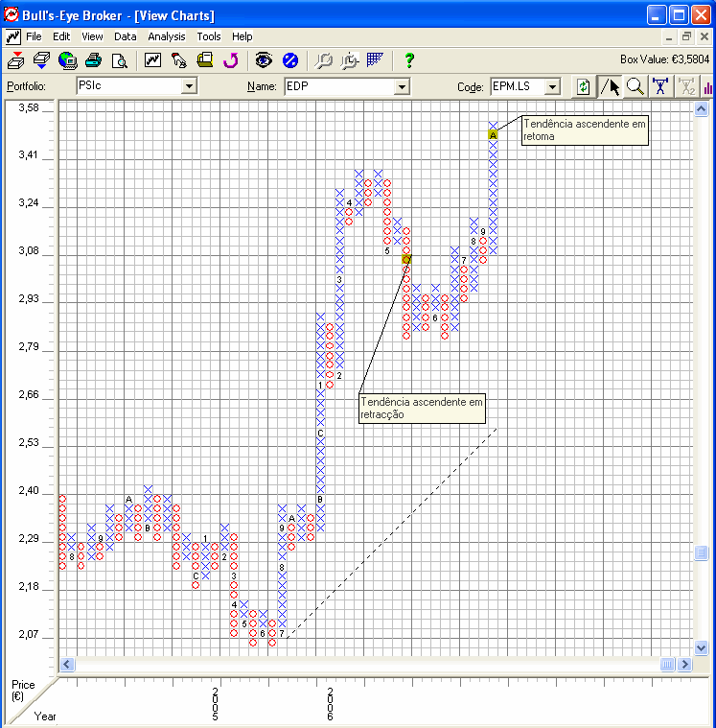Viewport: 716px width, 728px height.
Task: Restore the inner View Charts document window
Action: coord(687,36)
